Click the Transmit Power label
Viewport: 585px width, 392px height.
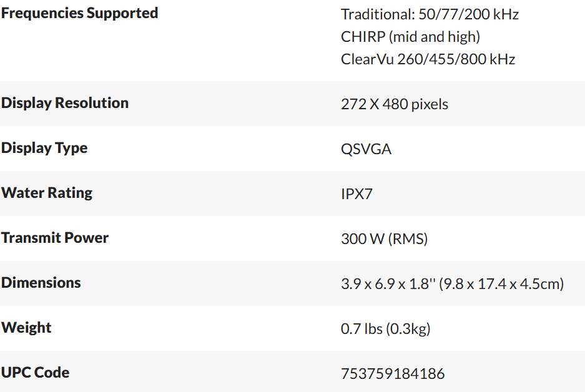pyautogui.click(x=55, y=238)
